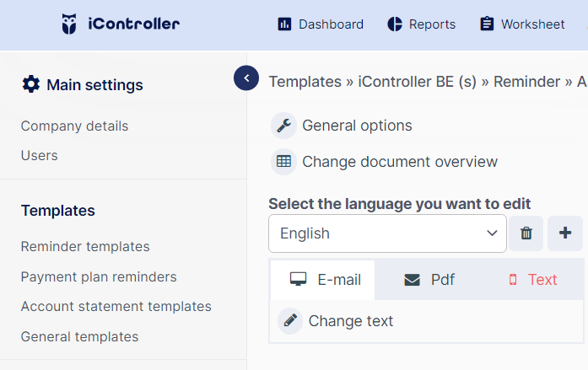Open the English language dropdown

tap(387, 233)
